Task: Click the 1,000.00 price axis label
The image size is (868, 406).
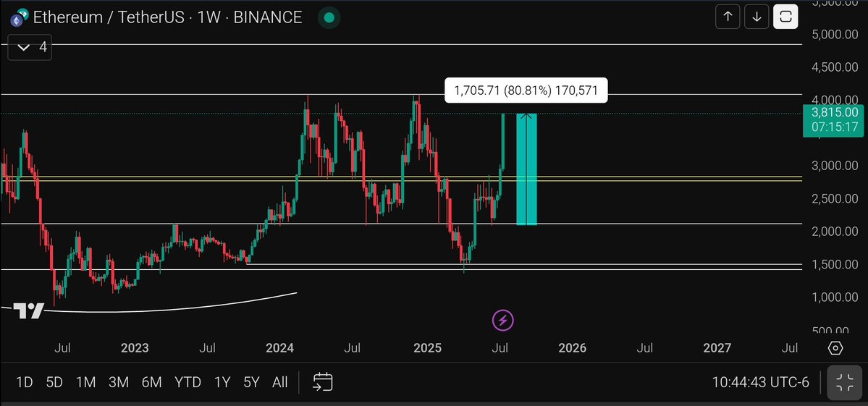Action: pyautogui.click(x=835, y=297)
